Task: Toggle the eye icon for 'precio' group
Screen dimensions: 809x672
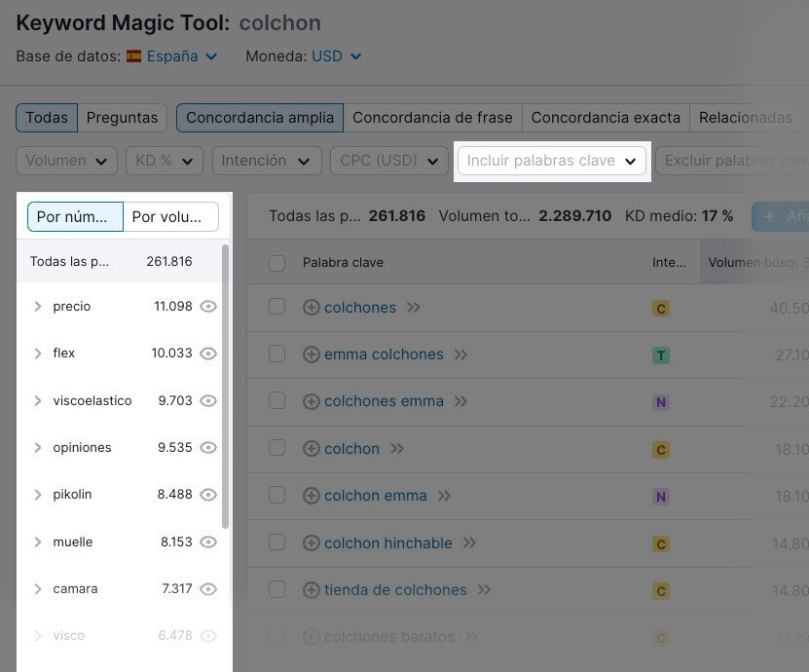Action: (207, 307)
